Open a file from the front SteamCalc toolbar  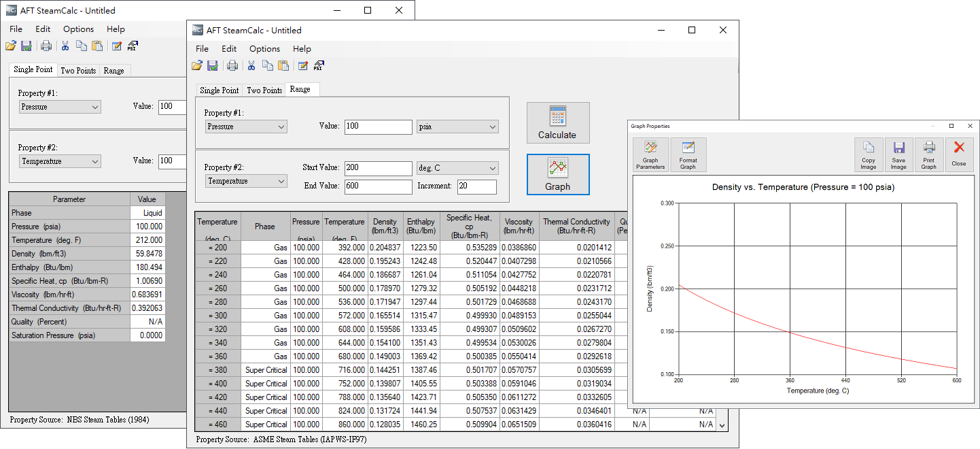pos(197,65)
